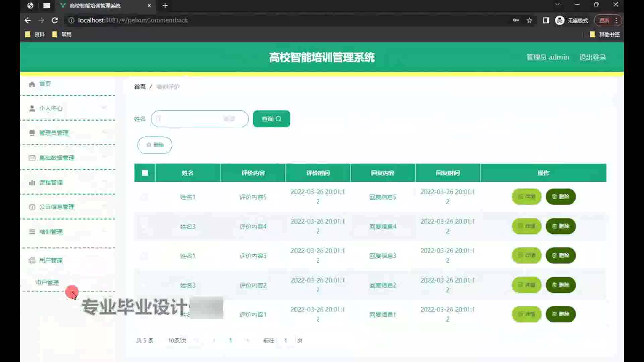Click the home icon in sidebar
The image size is (644, 362).
(32, 84)
